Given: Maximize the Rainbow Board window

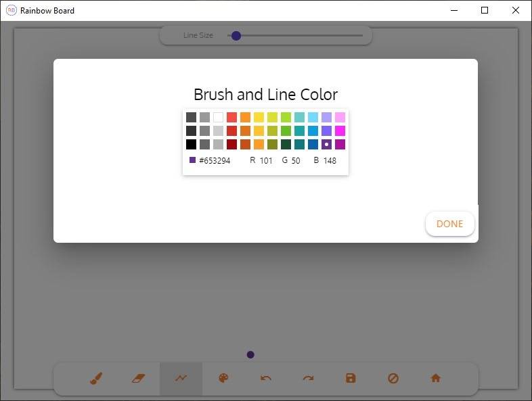Looking at the screenshot, I should tap(485, 11).
